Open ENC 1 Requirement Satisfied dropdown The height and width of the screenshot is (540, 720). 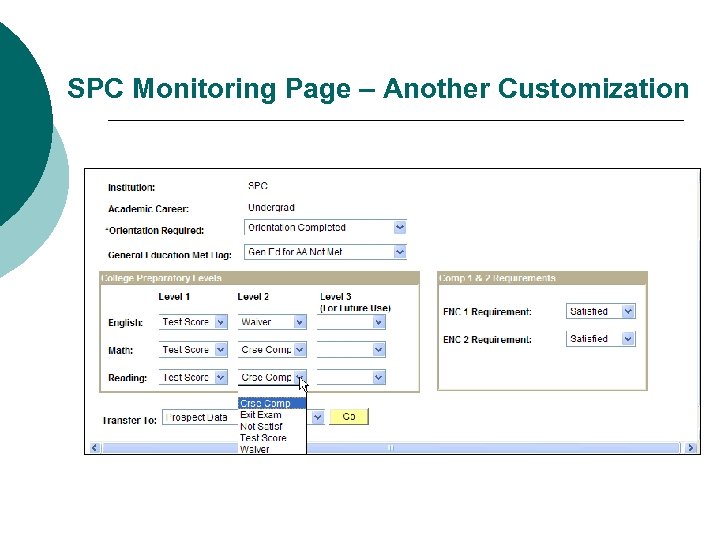click(601, 311)
